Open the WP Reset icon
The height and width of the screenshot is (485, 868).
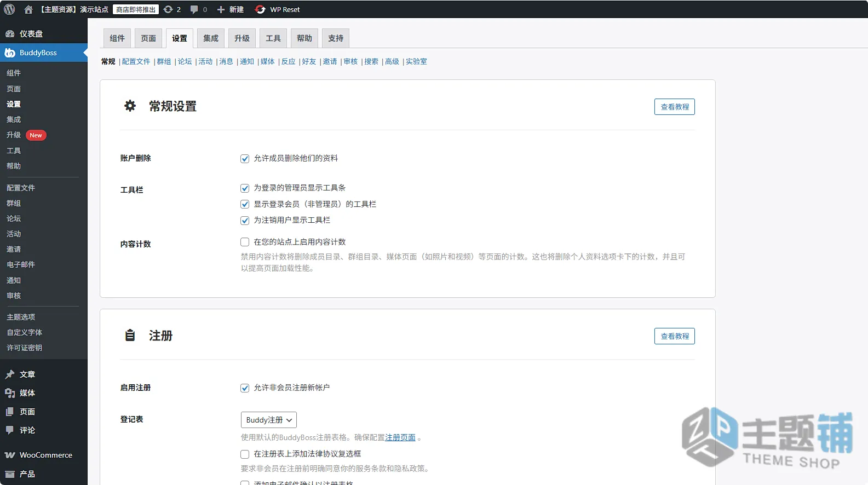point(260,9)
